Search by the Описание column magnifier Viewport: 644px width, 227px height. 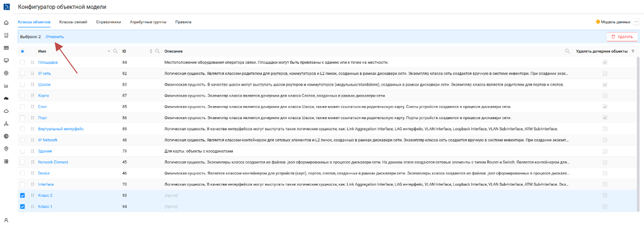[x=567, y=51]
